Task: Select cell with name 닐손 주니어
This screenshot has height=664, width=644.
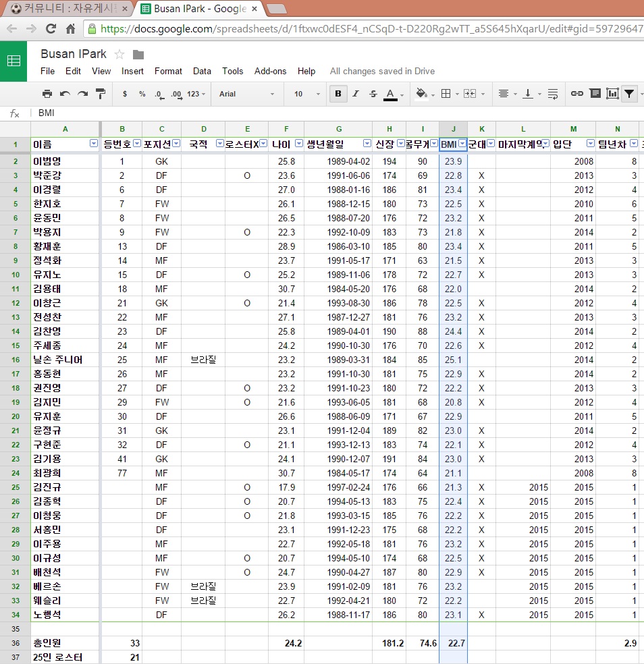Action: click(65, 360)
